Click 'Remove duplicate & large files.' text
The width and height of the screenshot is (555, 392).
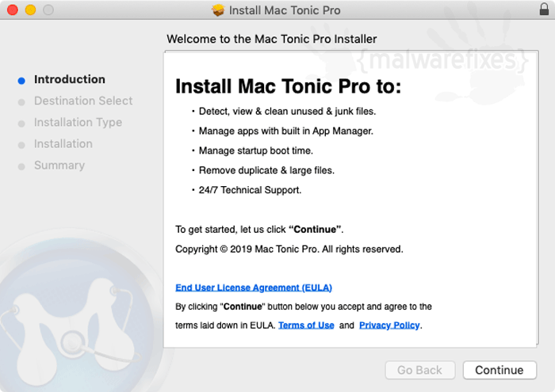266,170
